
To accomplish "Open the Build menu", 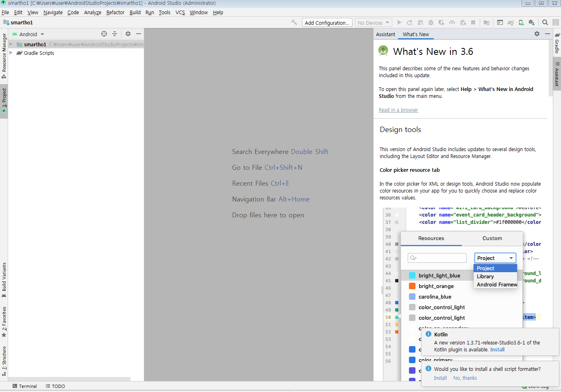I will tap(135, 12).
